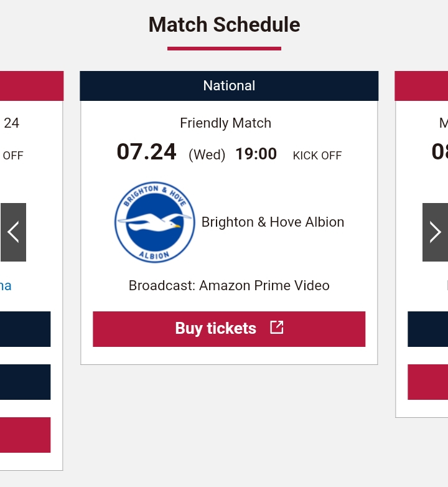
Task: Click the Friendly Match label
Action: click(225, 123)
